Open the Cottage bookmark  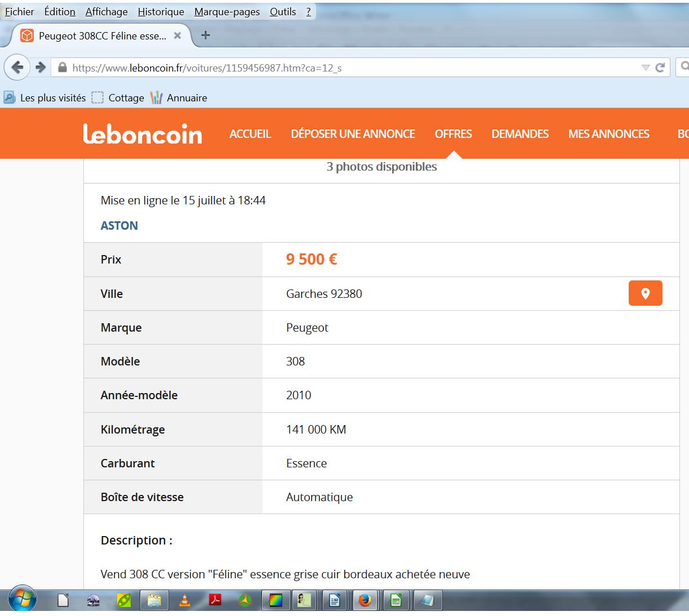click(x=118, y=98)
